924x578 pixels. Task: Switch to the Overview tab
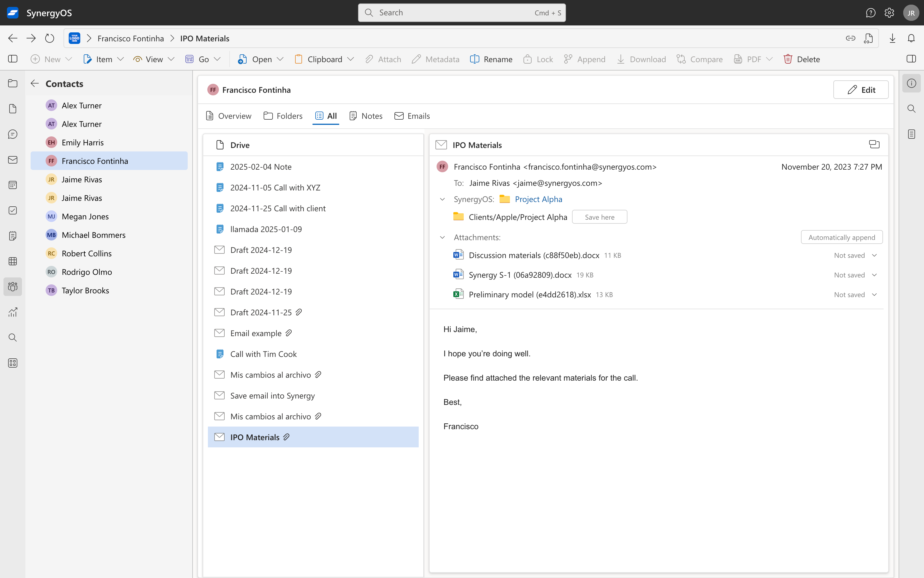click(229, 116)
